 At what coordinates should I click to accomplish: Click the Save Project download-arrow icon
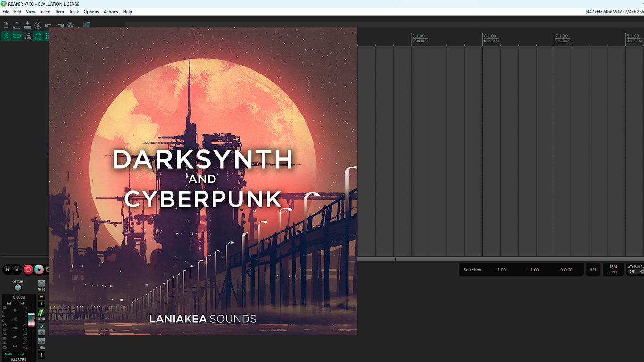(27, 25)
